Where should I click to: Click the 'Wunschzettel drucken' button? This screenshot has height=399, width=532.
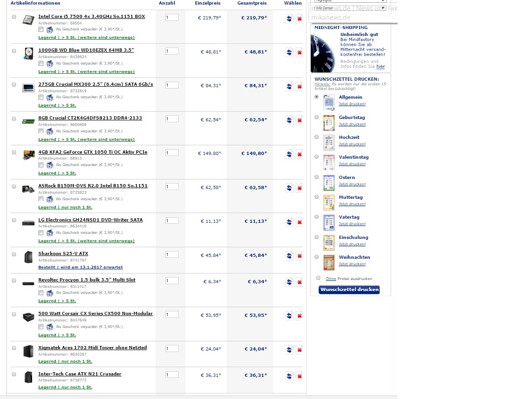tap(349, 290)
